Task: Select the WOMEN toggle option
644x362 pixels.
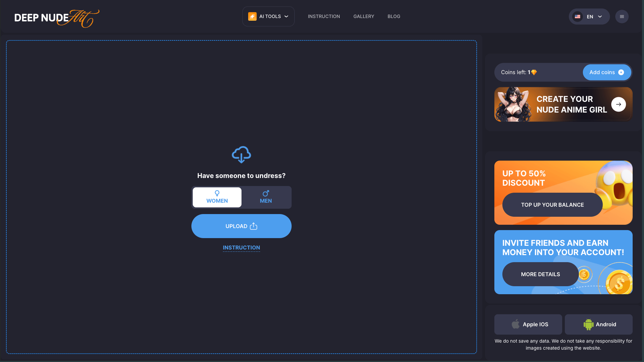Action: (x=217, y=197)
